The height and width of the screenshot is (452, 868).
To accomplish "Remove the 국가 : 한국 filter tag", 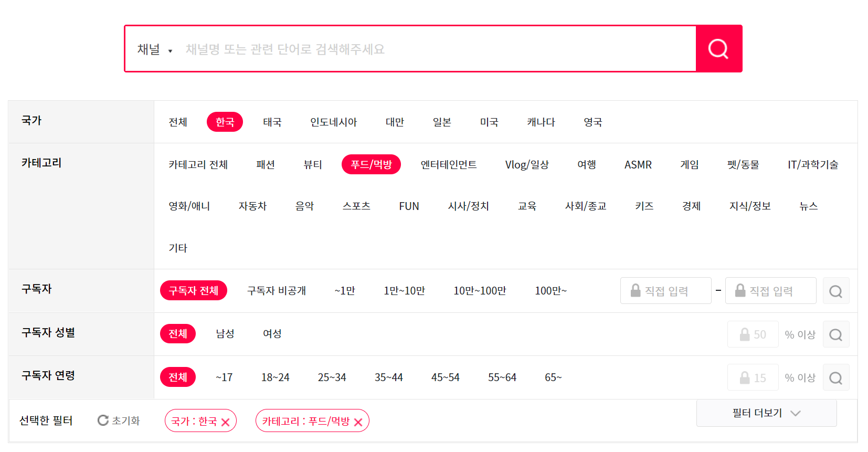I will coord(226,422).
